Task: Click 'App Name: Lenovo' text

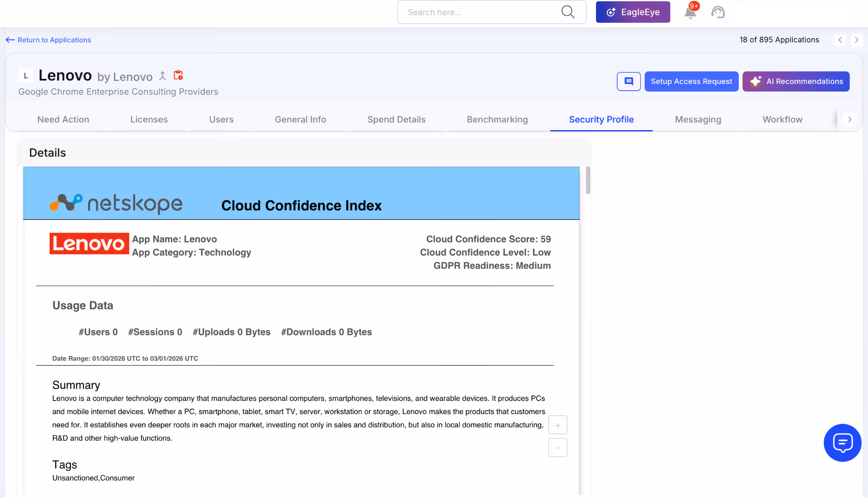Action: pyautogui.click(x=175, y=239)
